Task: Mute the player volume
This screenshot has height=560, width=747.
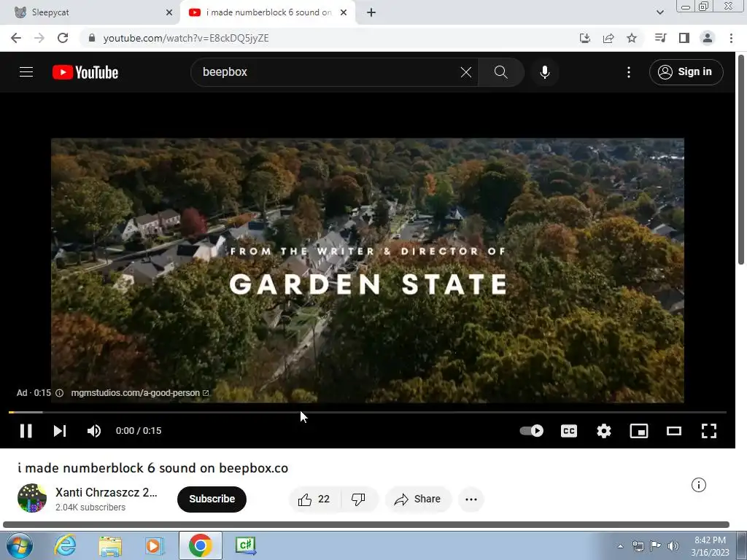Action: point(94,431)
